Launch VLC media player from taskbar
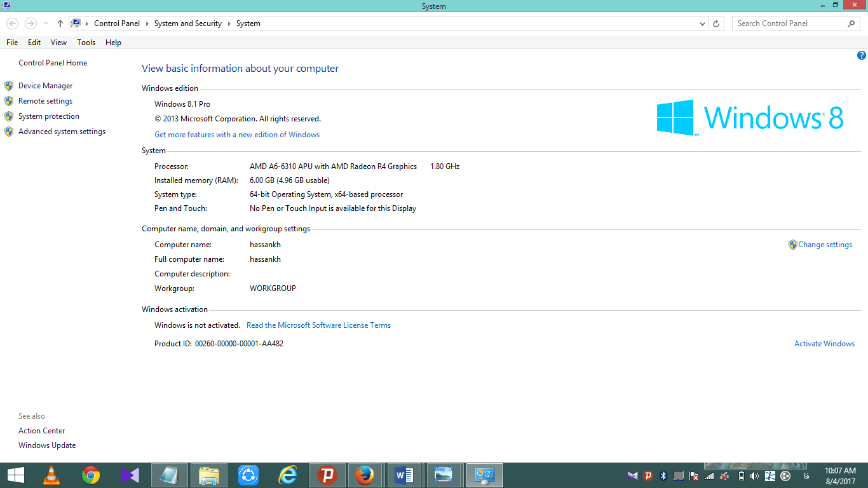Viewport: 868px width, 488px height. pos(51,475)
